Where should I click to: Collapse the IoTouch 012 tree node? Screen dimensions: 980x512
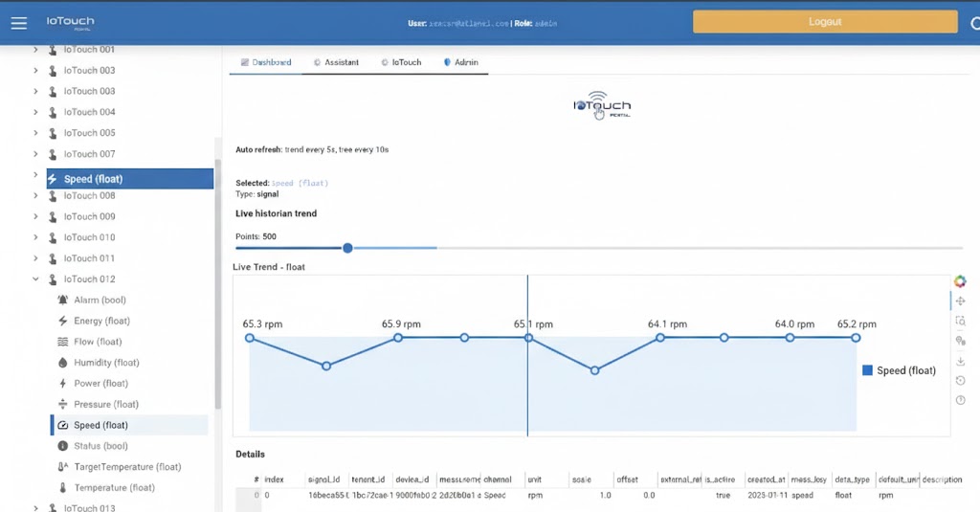35,278
